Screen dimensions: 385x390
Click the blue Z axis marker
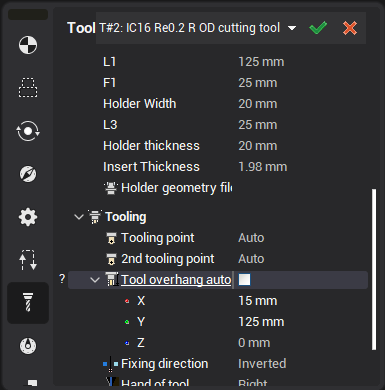(127, 343)
